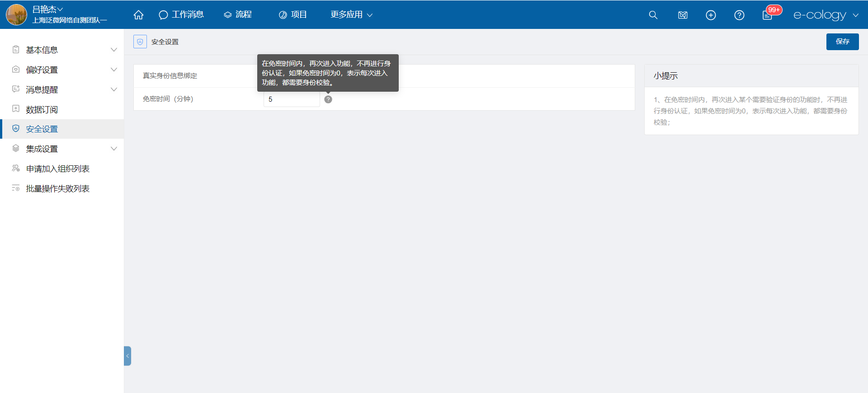This screenshot has height=393, width=868.
Task: Click the 保存 button
Action: point(842,42)
